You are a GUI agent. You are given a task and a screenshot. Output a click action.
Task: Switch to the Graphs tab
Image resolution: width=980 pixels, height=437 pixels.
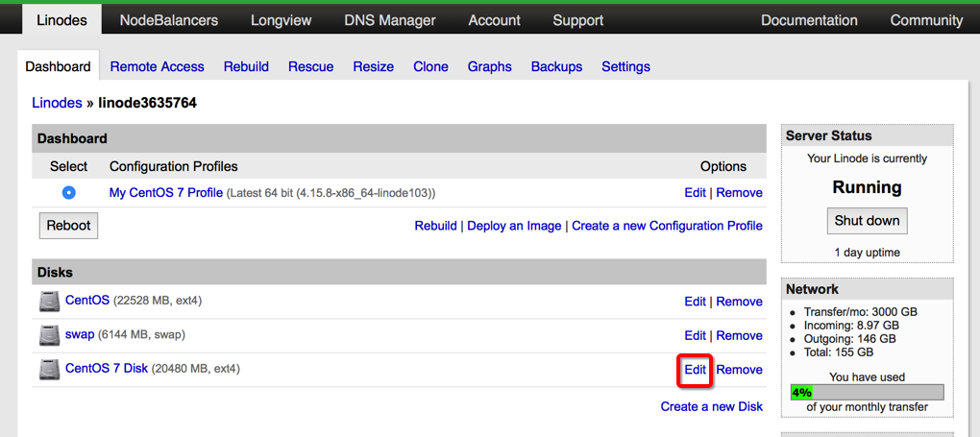(x=490, y=66)
